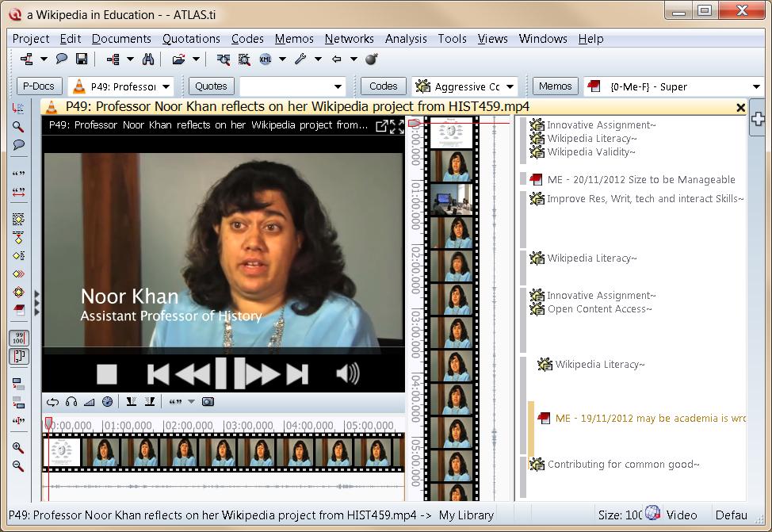Click the bomb icon in the main toolbar
The width and height of the screenshot is (772, 532).
tap(371, 59)
